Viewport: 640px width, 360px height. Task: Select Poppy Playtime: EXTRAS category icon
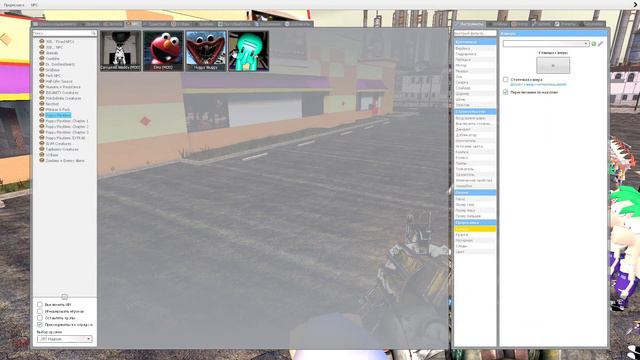pos(42,138)
